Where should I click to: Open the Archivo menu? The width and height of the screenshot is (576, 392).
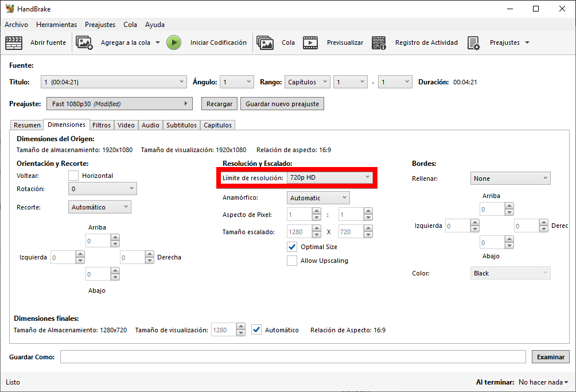(16, 25)
